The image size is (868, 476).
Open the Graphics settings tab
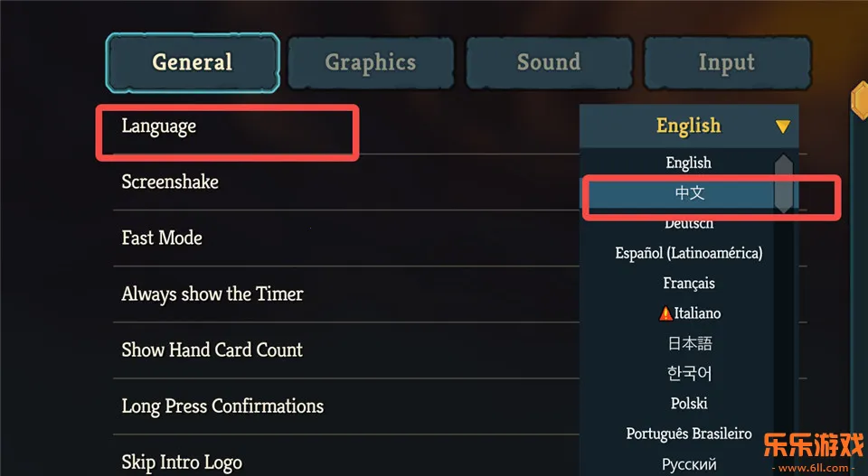pyautogui.click(x=371, y=62)
